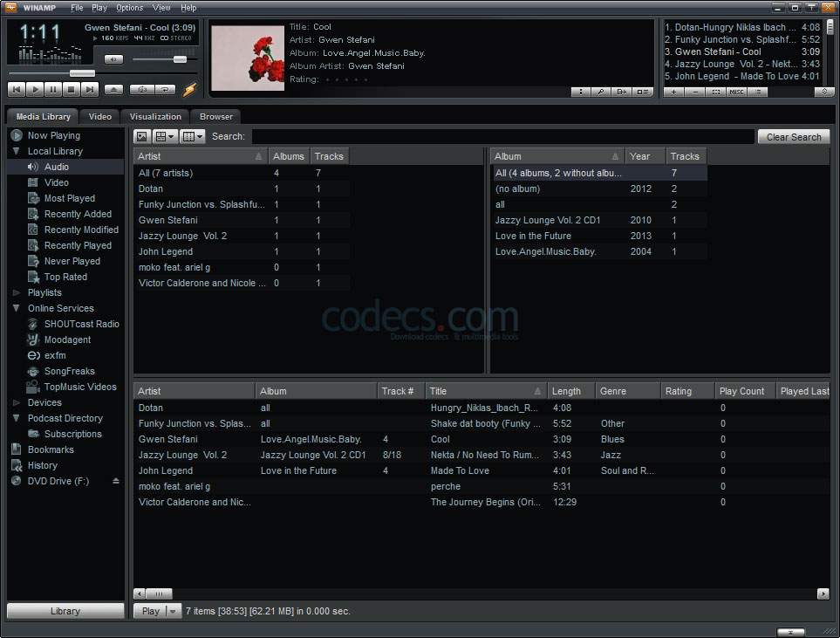840x638 pixels.
Task: Click the Play playback button
Action: click(36, 90)
